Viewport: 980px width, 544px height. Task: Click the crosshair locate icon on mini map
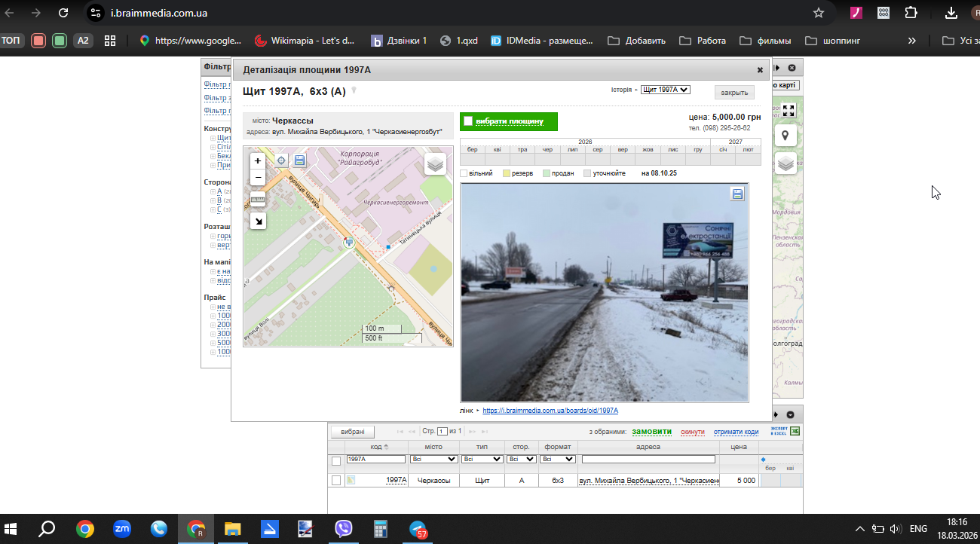pos(281,160)
